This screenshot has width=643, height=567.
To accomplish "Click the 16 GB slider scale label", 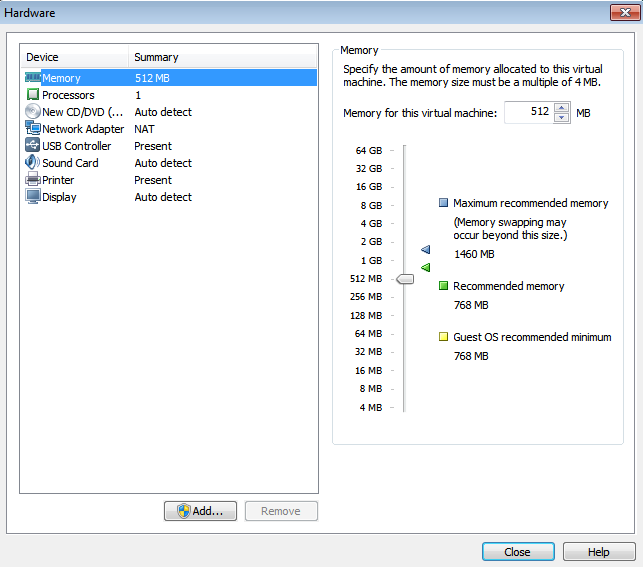I will pyautogui.click(x=369, y=187).
